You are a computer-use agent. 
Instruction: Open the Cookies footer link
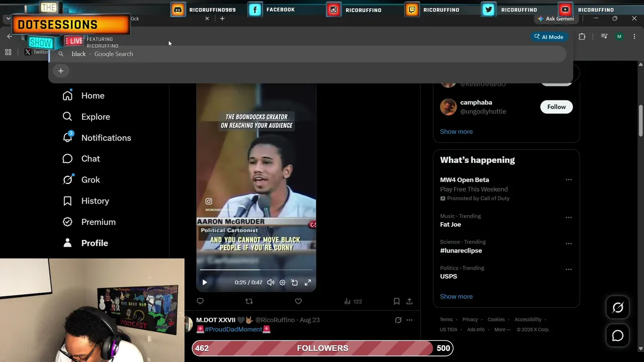[x=496, y=320]
